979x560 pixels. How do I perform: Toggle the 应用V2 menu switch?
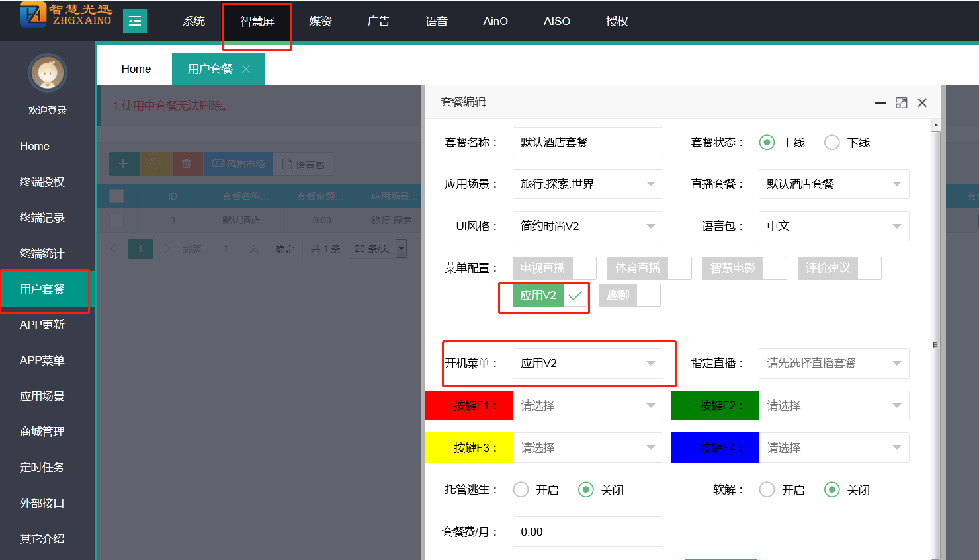coord(550,296)
